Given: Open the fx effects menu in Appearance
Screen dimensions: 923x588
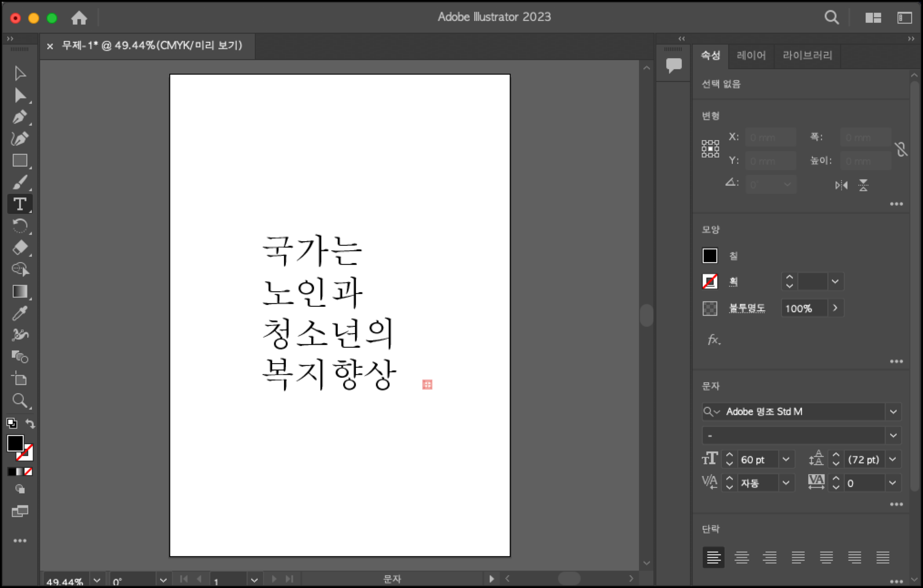Looking at the screenshot, I should pos(714,340).
